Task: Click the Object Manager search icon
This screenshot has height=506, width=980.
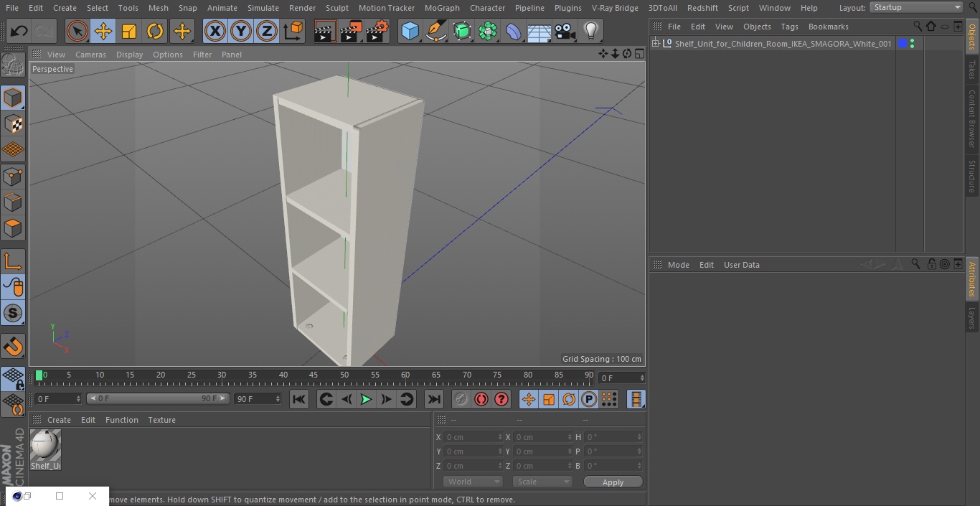Action: (918, 26)
